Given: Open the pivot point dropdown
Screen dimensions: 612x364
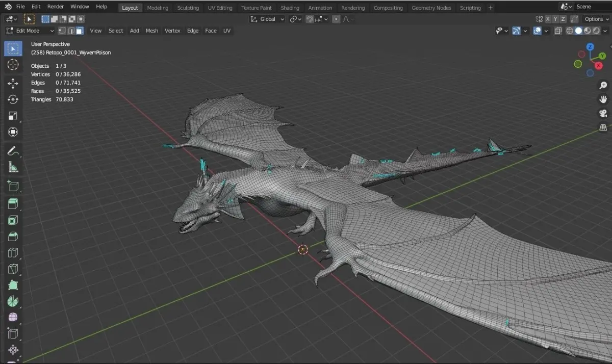Looking at the screenshot, I should click(296, 19).
